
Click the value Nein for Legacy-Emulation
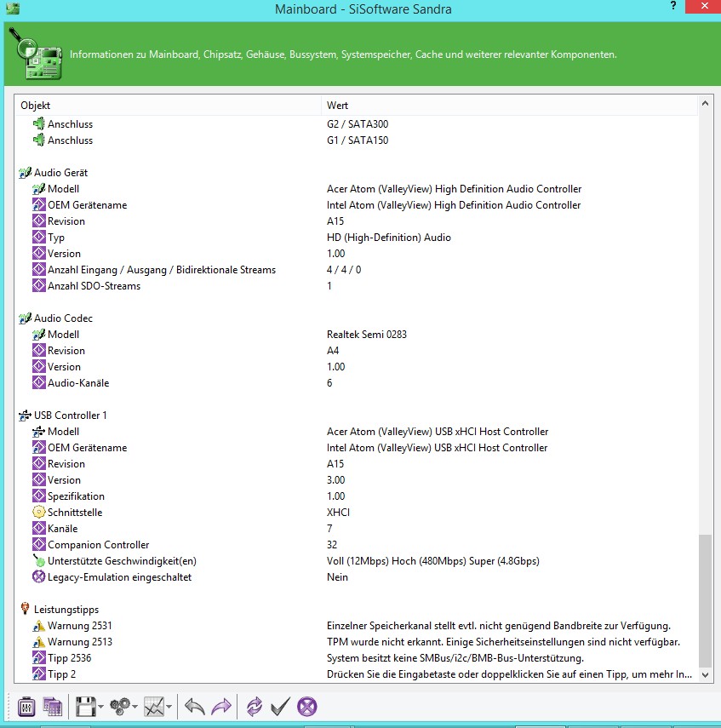coord(337,577)
